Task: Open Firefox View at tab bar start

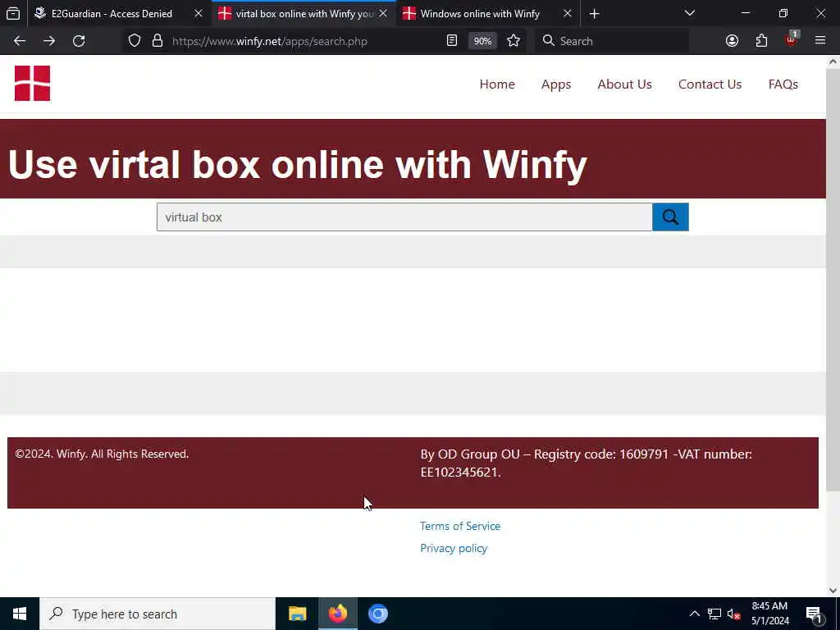Action: [13, 13]
